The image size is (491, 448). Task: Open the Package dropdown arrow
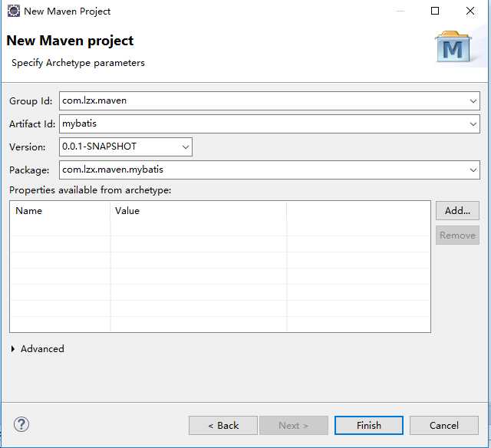pos(473,170)
